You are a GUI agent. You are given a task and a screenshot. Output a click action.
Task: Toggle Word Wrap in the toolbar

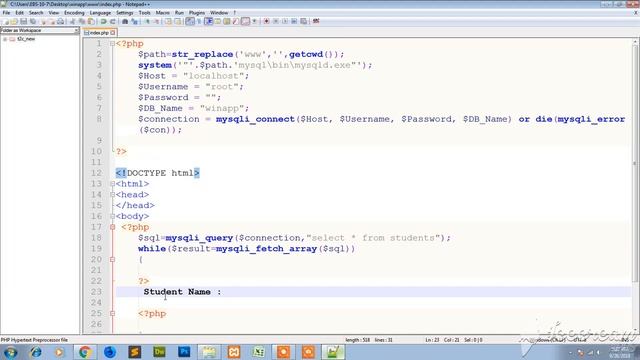190,21
